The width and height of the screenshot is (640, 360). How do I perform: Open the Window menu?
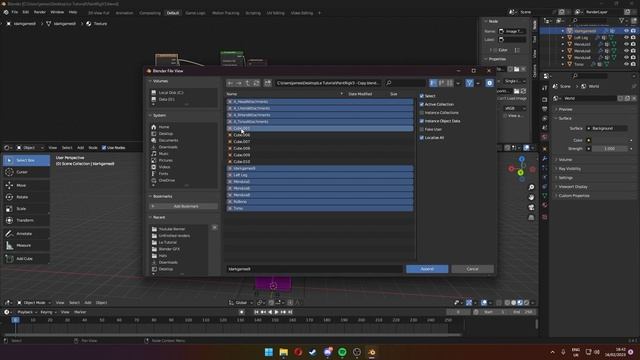(57, 12)
